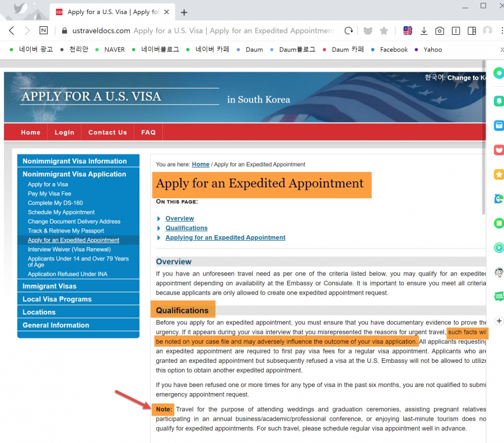Screen dimensions: 504x443
Task: Open the Daum 카페 bookmark
Action: (344, 49)
